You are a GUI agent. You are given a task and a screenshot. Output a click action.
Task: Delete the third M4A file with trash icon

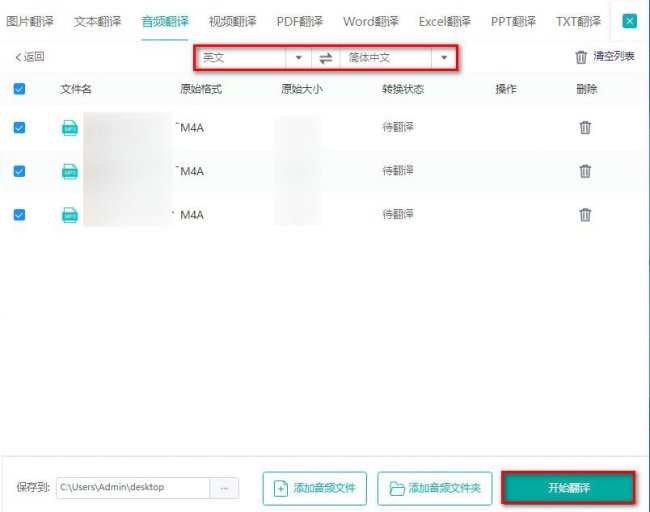585,214
